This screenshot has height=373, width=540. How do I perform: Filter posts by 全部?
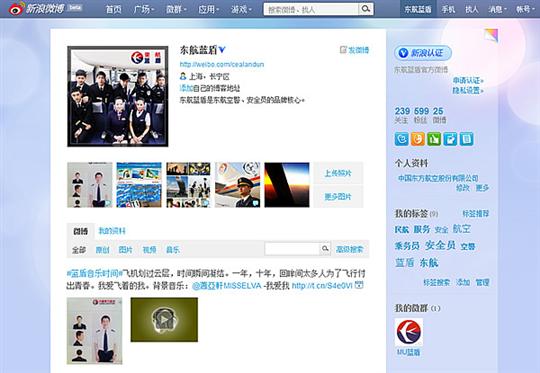(79, 250)
